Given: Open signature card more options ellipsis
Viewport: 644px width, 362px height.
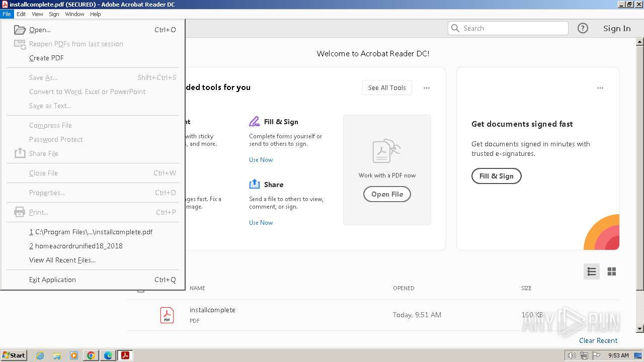Looking at the screenshot, I should [x=600, y=88].
